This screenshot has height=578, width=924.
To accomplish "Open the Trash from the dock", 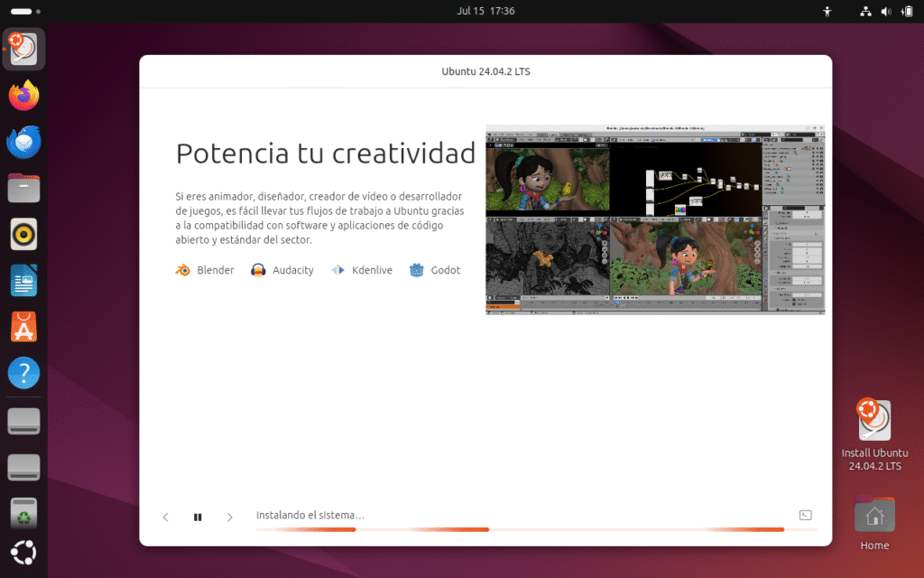I will 23,513.
